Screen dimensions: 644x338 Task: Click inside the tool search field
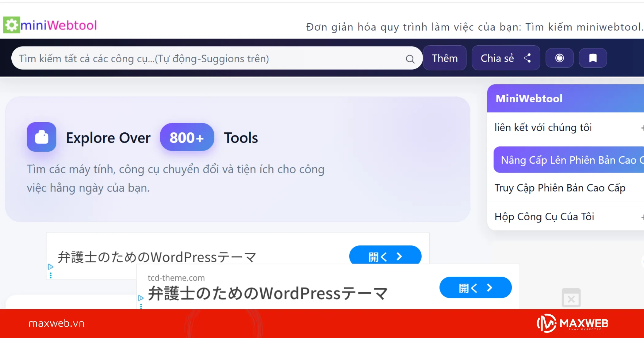tap(184, 58)
